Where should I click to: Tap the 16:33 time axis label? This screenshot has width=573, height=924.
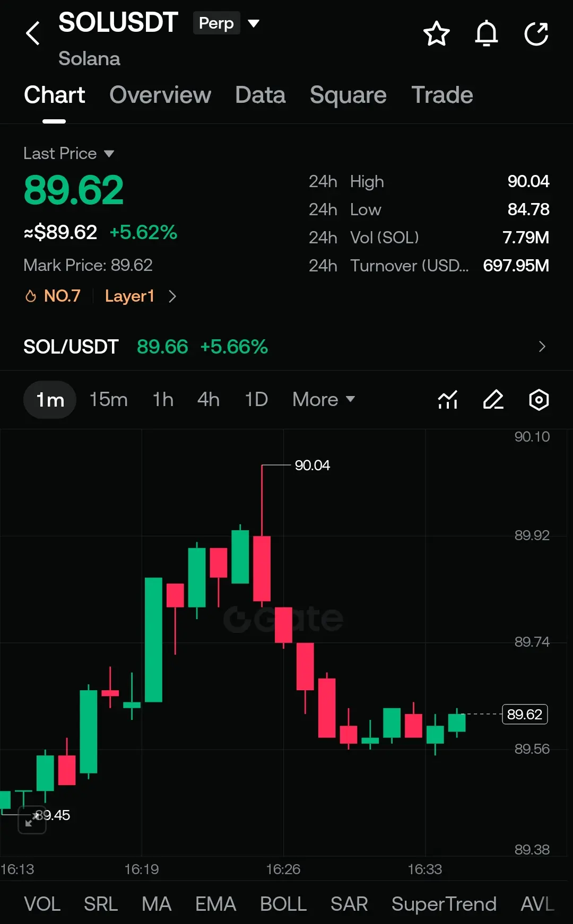click(425, 869)
